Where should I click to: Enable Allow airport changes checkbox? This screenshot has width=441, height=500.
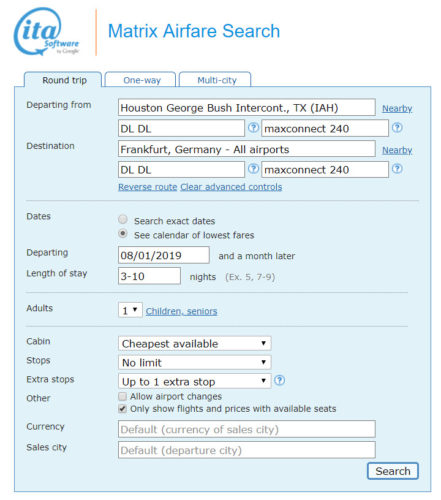coord(123,396)
